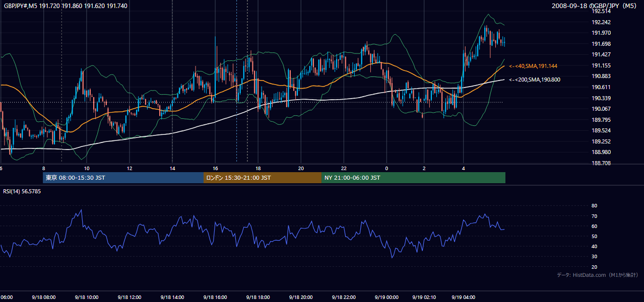Viewport: 644px width, 302px height.
Task: Click price axis label 191.698
Action: pos(601,44)
